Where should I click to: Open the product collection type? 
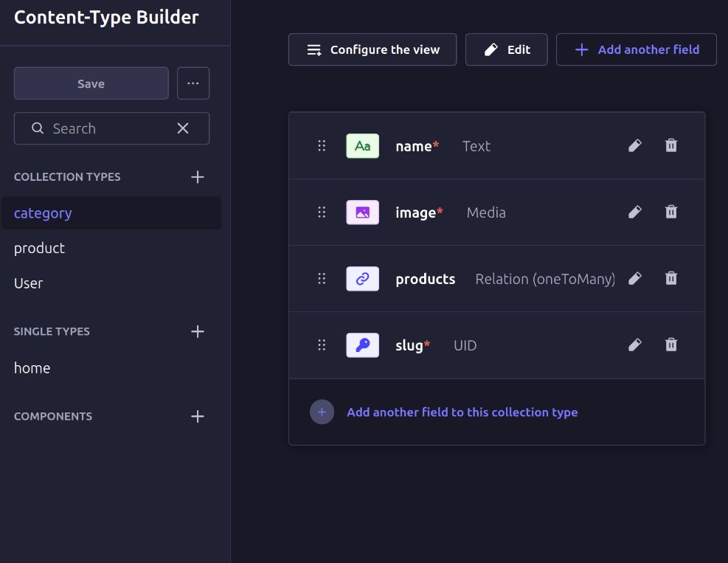(40, 248)
